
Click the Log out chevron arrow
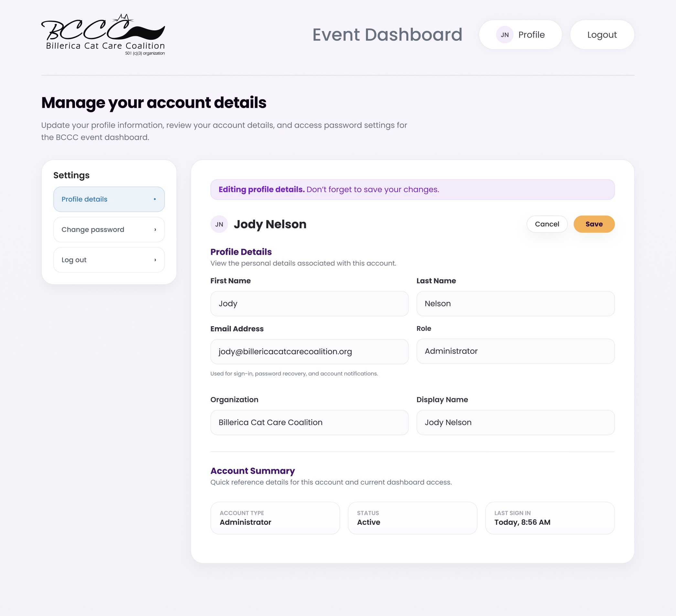(x=155, y=260)
